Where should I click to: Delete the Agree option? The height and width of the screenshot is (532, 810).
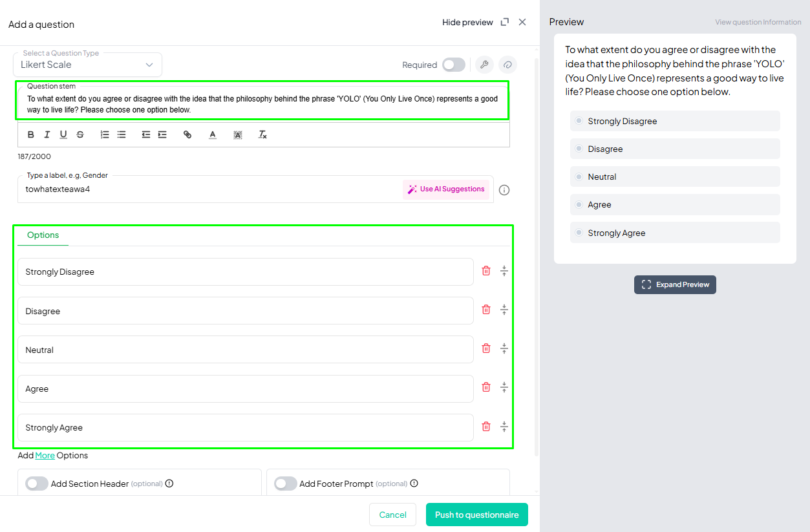[486, 387]
